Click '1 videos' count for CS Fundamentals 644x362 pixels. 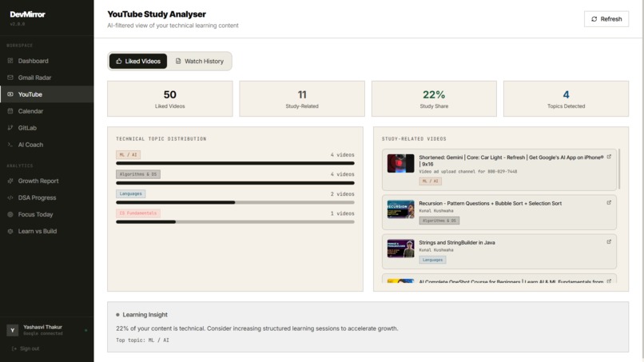(342, 213)
